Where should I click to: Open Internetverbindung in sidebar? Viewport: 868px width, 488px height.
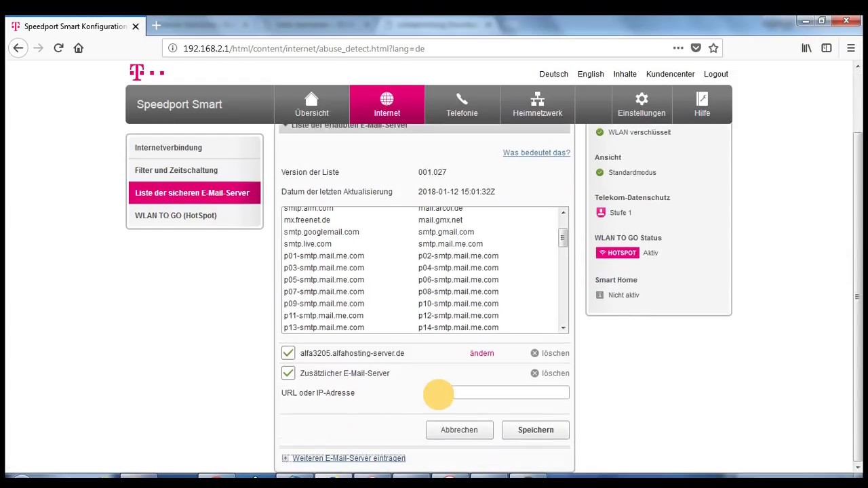[x=195, y=148]
